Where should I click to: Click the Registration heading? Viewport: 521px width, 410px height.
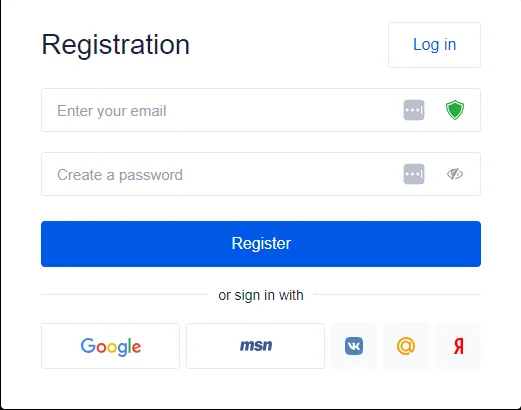[x=116, y=45]
